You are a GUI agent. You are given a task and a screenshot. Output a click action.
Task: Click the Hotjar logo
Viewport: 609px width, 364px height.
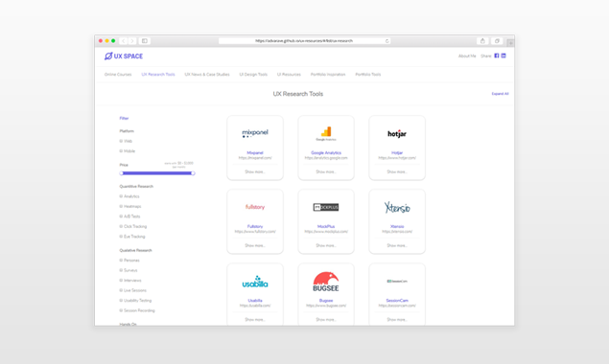click(397, 134)
